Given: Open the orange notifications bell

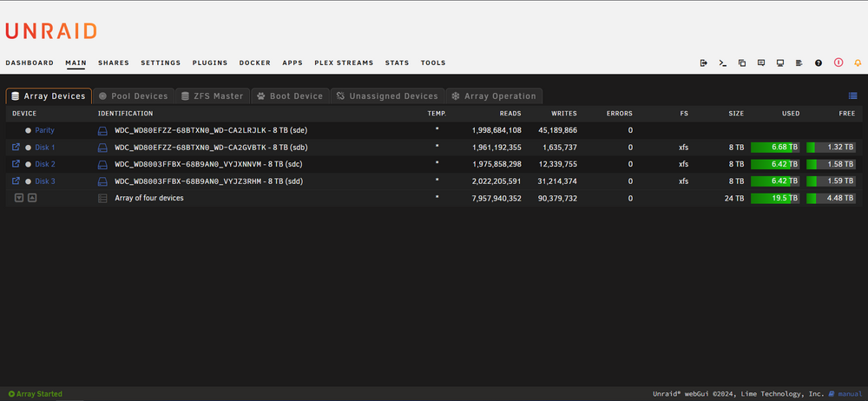Looking at the screenshot, I should 858,63.
